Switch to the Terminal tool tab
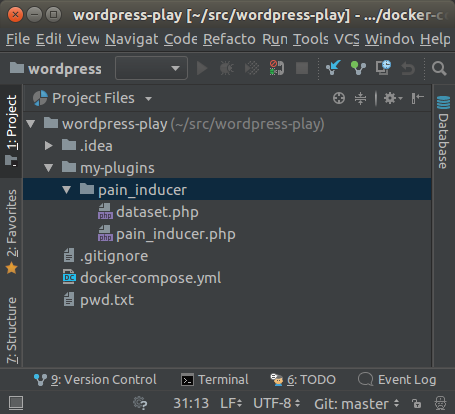The width and height of the screenshot is (455, 414). [x=215, y=380]
